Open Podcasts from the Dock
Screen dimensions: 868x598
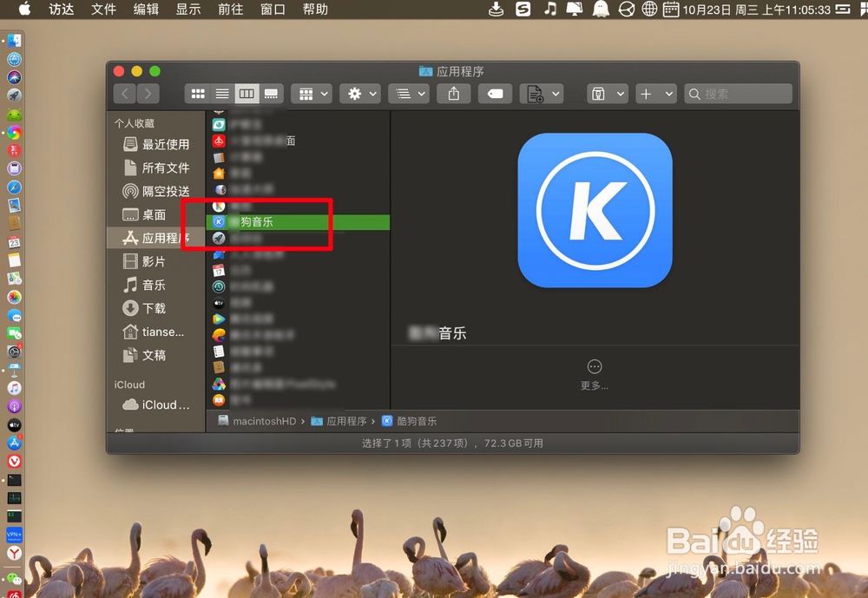click(x=15, y=406)
